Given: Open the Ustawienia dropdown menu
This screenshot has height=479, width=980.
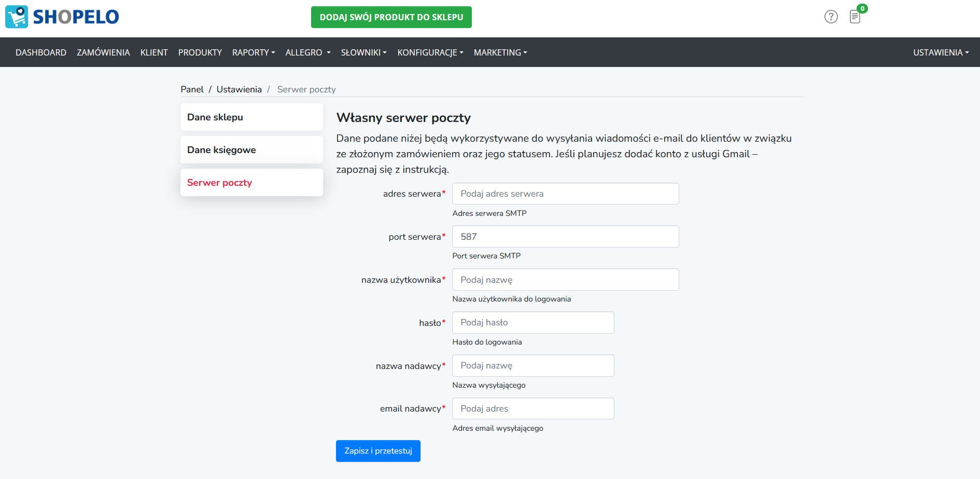Looking at the screenshot, I should (x=941, y=52).
